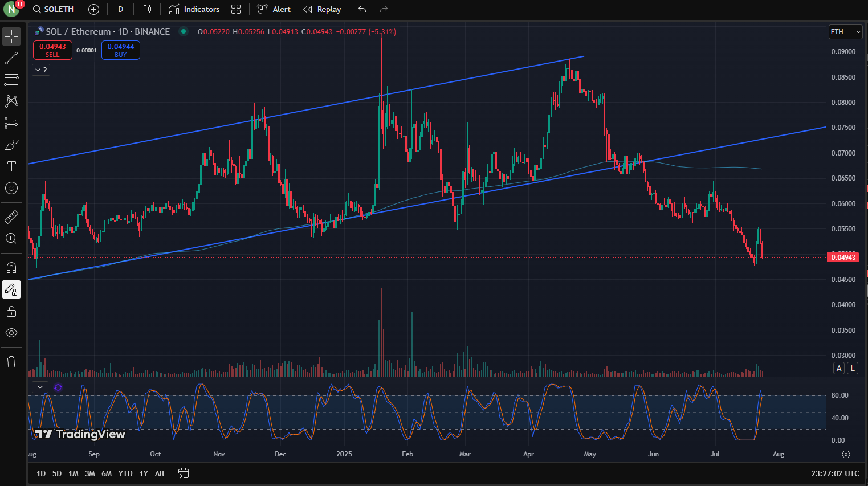Screen dimensions: 868x486
Task: Select the upper blue channel trend line
Action: click(x=306, y=110)
